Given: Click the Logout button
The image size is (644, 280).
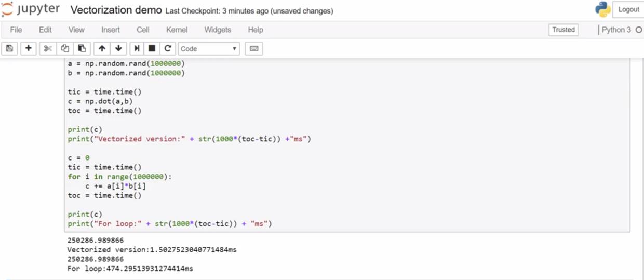Looking at the screenshot, I should (x=628, y=9).
